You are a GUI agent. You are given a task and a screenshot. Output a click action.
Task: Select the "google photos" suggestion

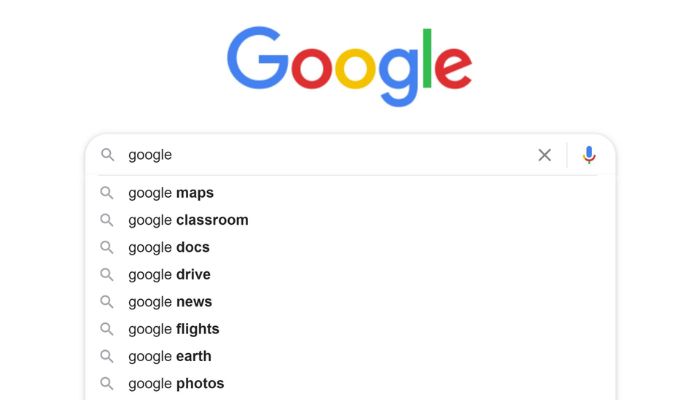click(x=176, y=383)
